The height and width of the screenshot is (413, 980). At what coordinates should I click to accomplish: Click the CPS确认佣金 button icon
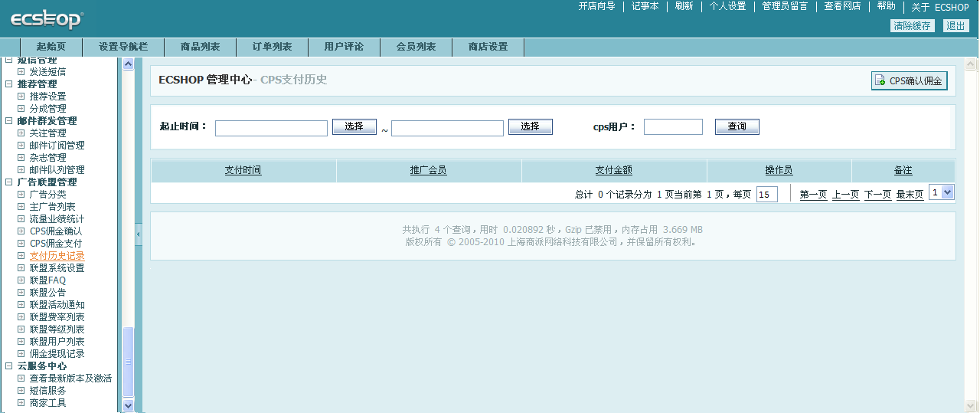pyautogui.click(x=881, y=80)
